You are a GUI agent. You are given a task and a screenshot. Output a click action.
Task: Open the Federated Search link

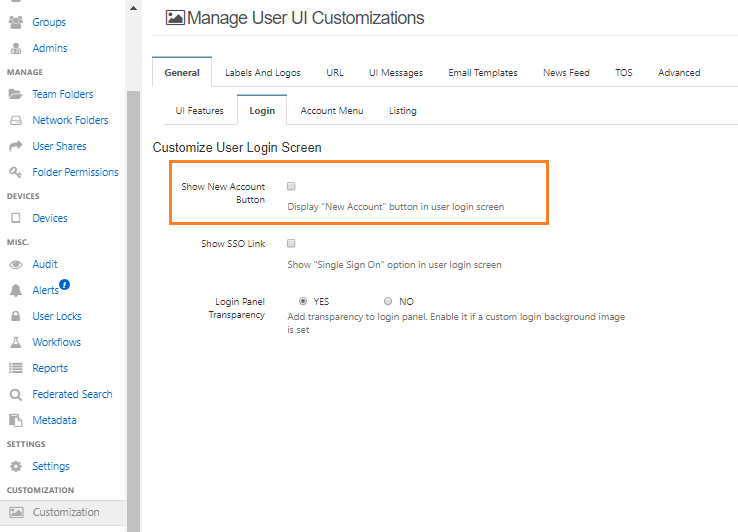pos(72,394)
